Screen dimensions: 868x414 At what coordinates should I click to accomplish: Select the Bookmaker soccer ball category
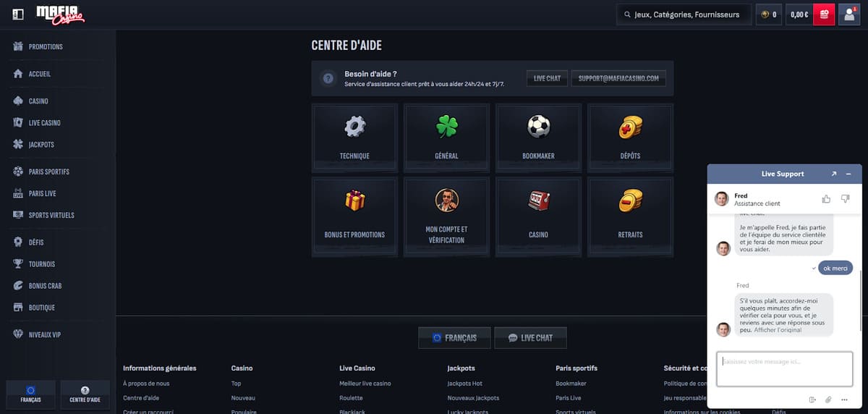(x=538, y=135)
